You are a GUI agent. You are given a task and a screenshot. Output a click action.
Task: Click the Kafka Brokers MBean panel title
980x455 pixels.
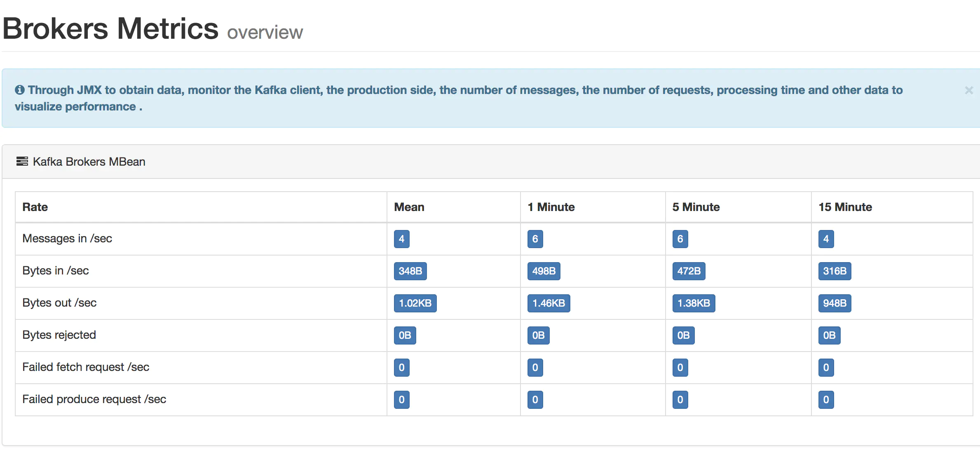point(89,162)
